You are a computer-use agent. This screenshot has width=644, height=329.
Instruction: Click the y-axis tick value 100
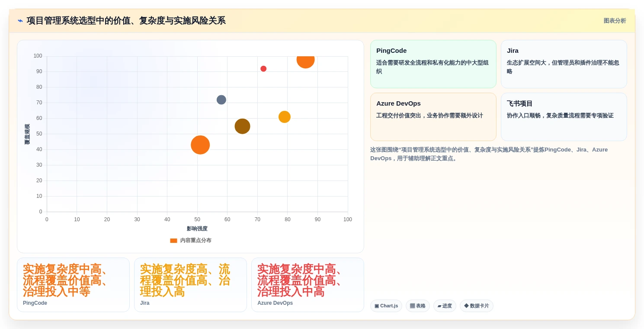tap(38, 56)
